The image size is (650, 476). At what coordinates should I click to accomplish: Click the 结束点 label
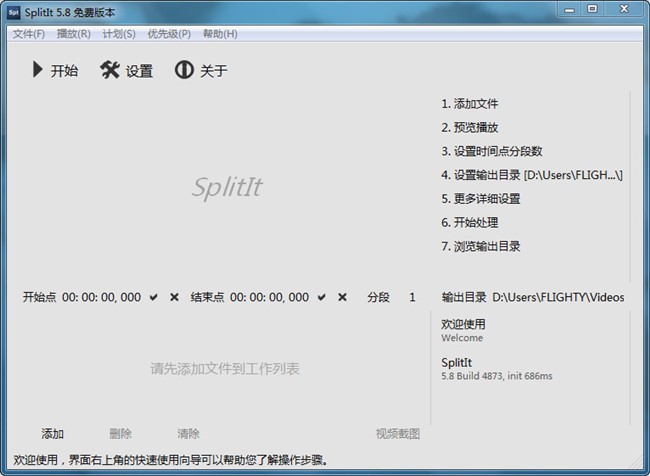coord(207,297)
